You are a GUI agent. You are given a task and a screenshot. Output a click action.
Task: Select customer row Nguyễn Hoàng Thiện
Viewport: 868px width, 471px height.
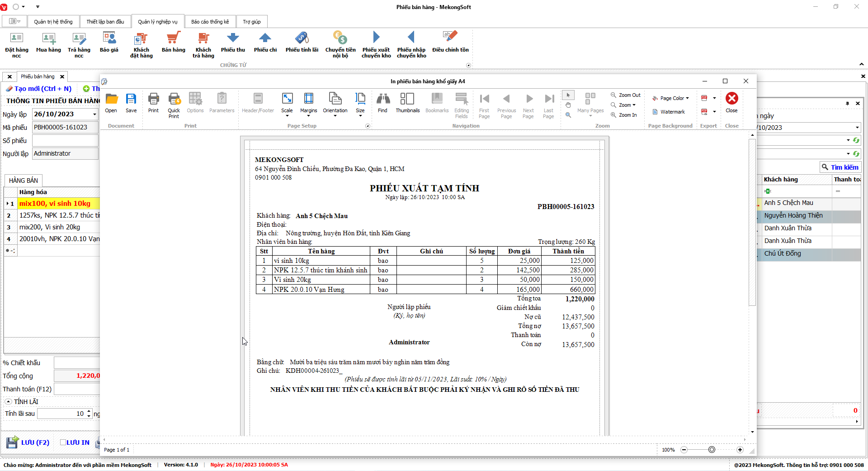click(793, 216)
